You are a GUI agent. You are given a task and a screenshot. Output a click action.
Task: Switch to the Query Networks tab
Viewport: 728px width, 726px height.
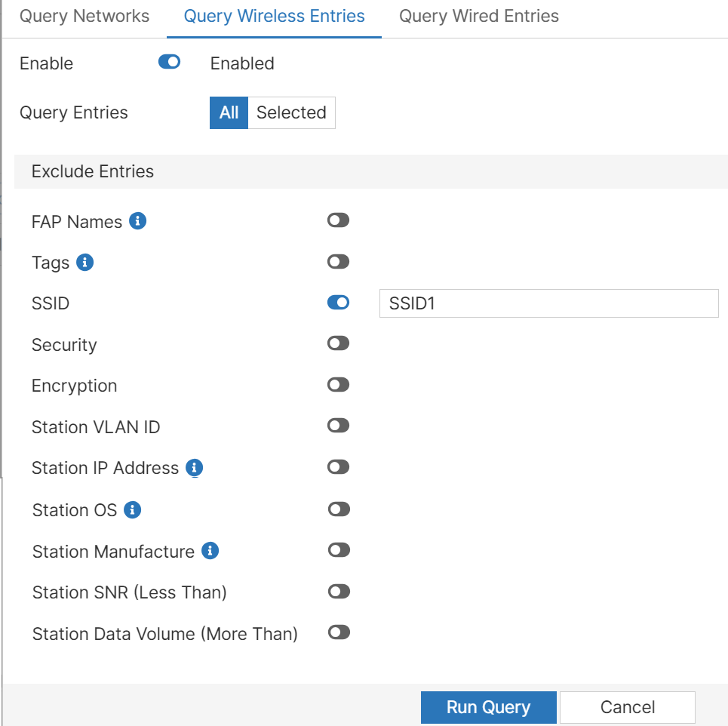pyautogui.click(x=84, y=17)
